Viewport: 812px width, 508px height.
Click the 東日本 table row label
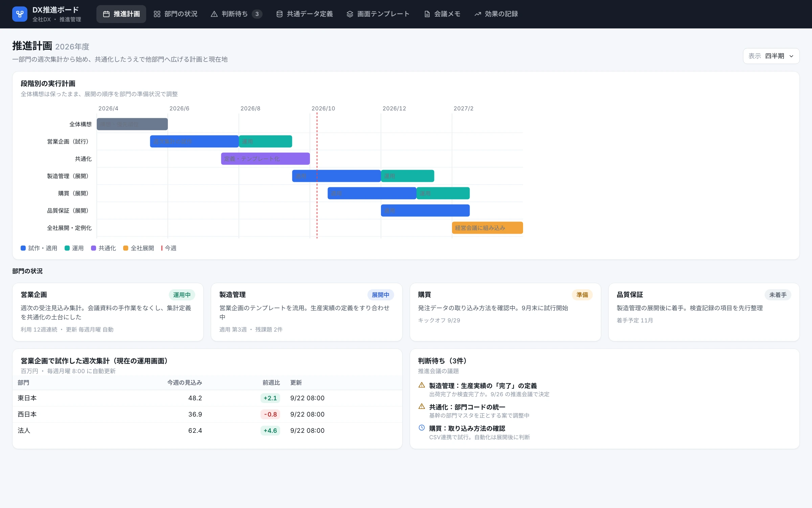point(27,398)
